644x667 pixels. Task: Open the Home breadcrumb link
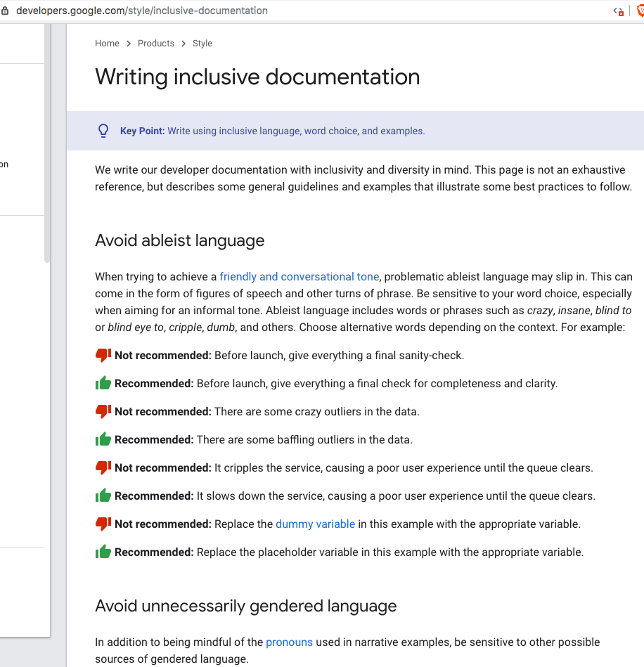tap(107, 43)
